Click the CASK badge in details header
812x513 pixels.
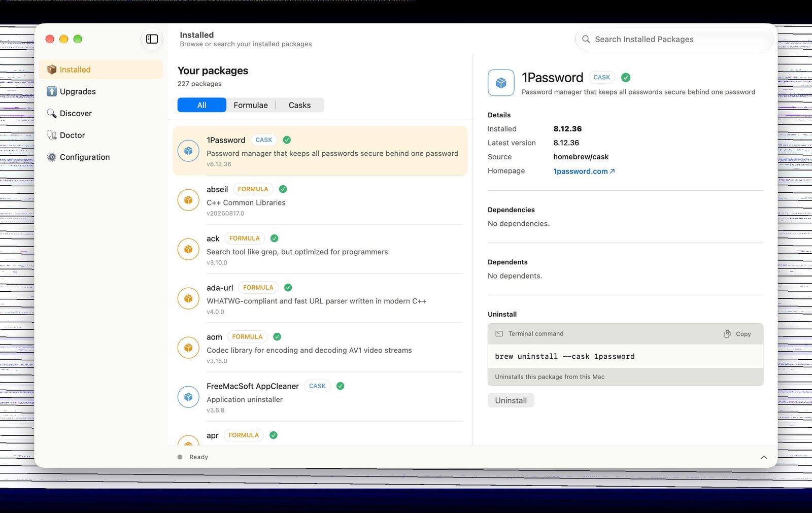[602, 78]
